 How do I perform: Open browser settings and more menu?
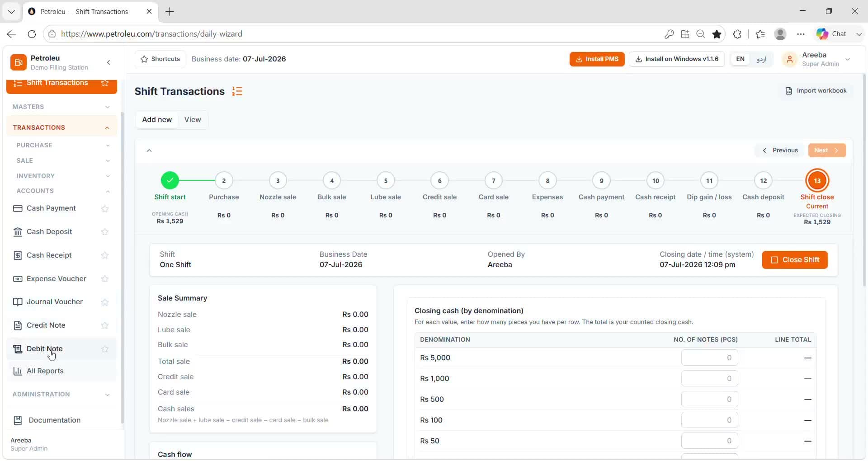click(801, 34)
